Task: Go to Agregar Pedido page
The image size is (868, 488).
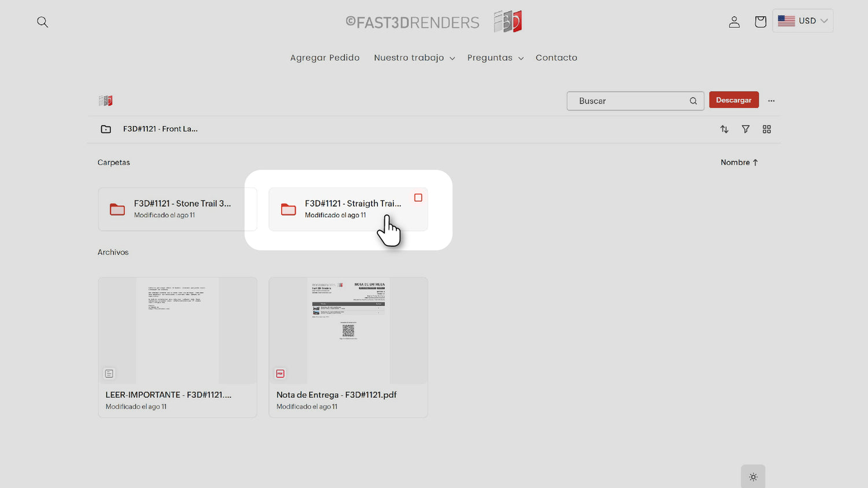Action: point(325,58)
